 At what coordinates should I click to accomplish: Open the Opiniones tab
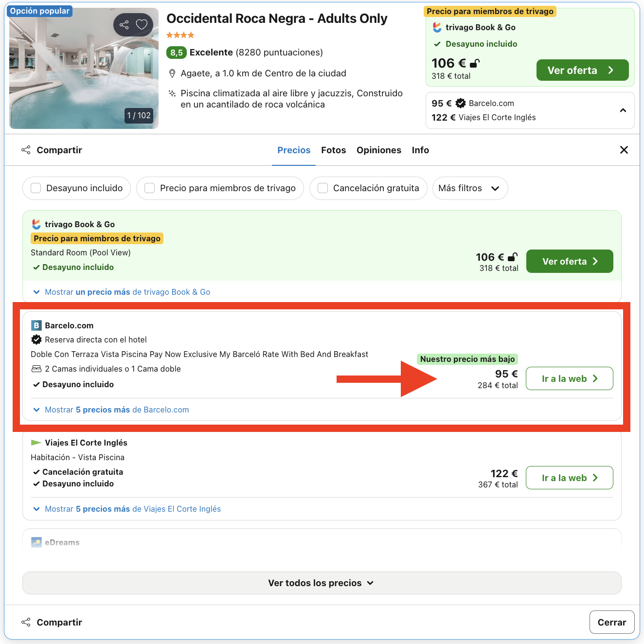379,150
